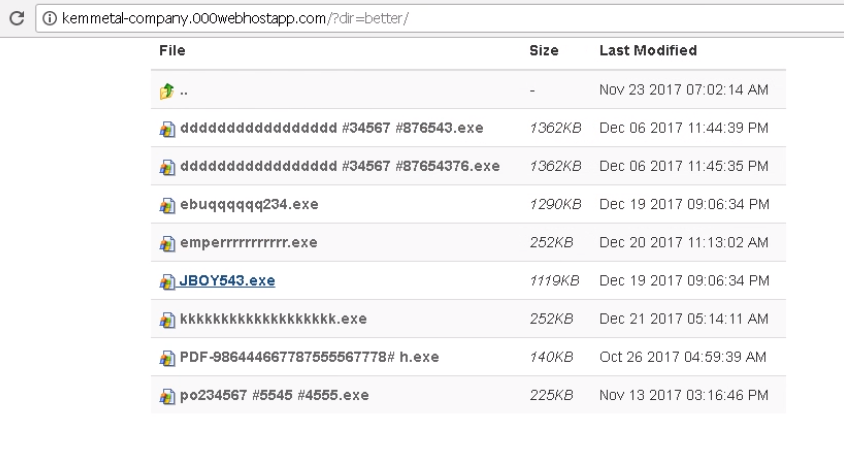Open the JBOY543.exe link

pos(227,281)
